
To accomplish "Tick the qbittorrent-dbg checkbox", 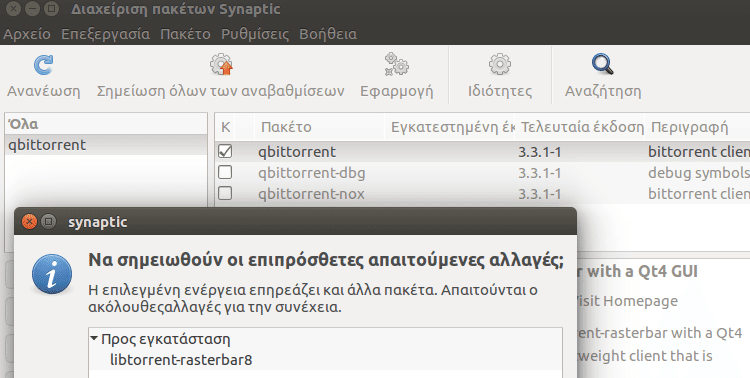I will pos(225,172).
